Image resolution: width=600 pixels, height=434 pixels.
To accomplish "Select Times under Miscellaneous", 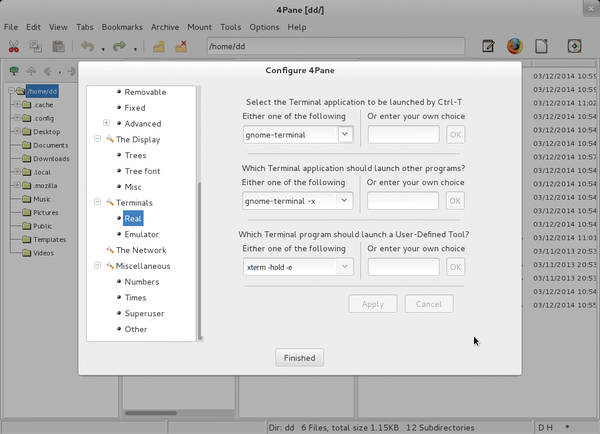I will [x=135, y=298].
